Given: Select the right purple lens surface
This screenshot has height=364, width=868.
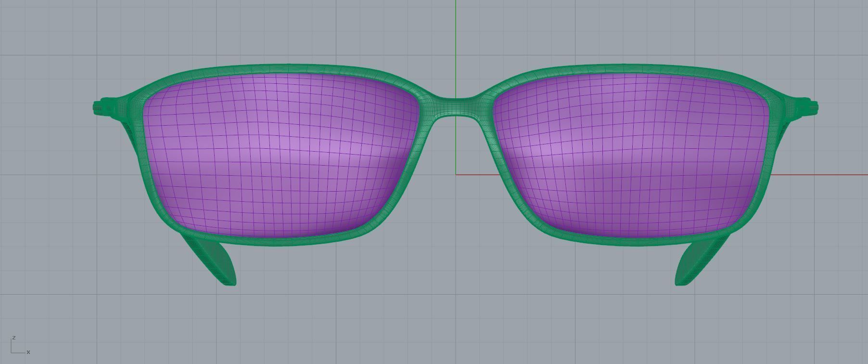Looking at the screenshot, I should [630, 155].
